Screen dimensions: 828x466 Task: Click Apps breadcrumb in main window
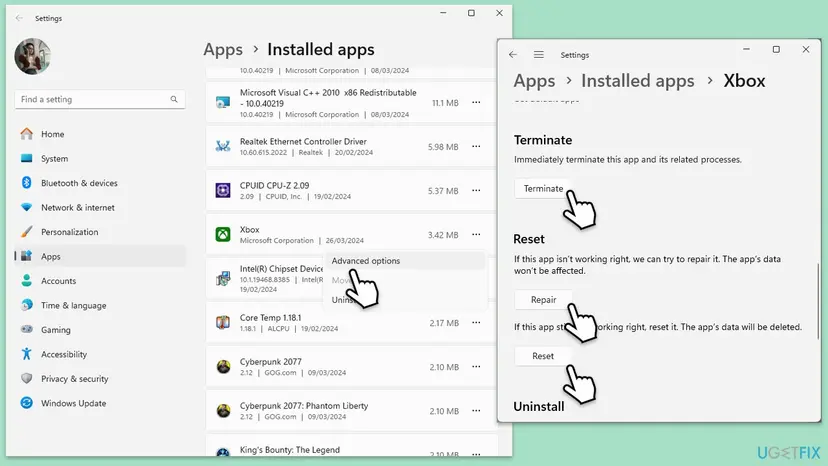[223, 50]
